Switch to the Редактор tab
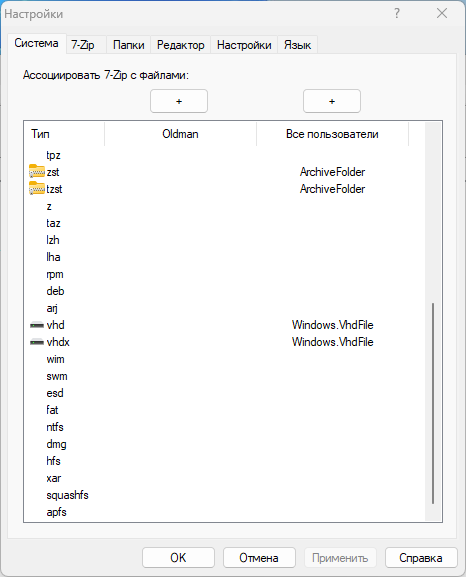466x577 pixels. coord(180,45)
